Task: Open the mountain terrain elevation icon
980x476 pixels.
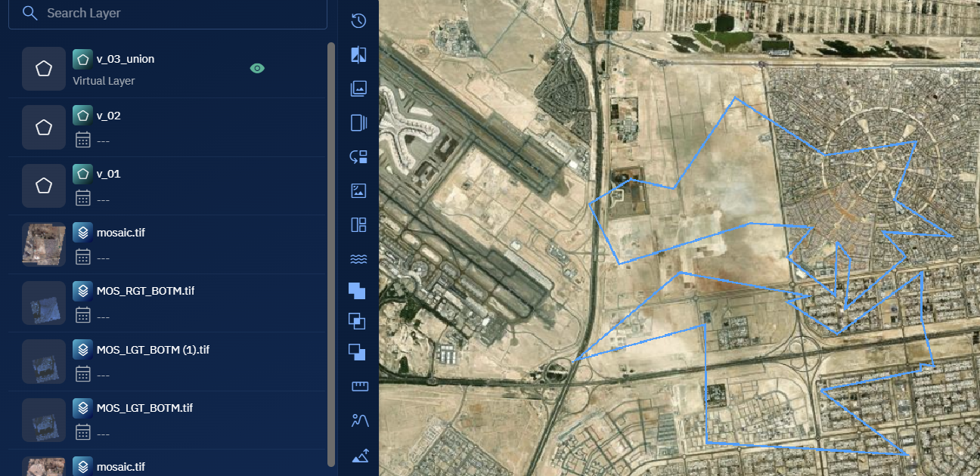Action: pyautogui.click(x=359, y=456)
